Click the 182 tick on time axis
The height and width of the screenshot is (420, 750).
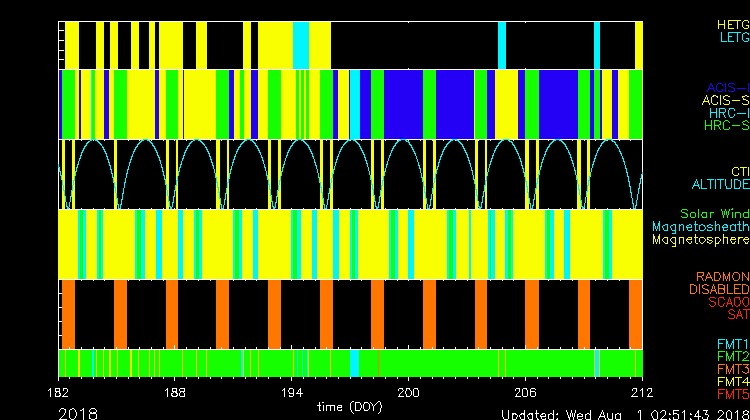[59, 392]
